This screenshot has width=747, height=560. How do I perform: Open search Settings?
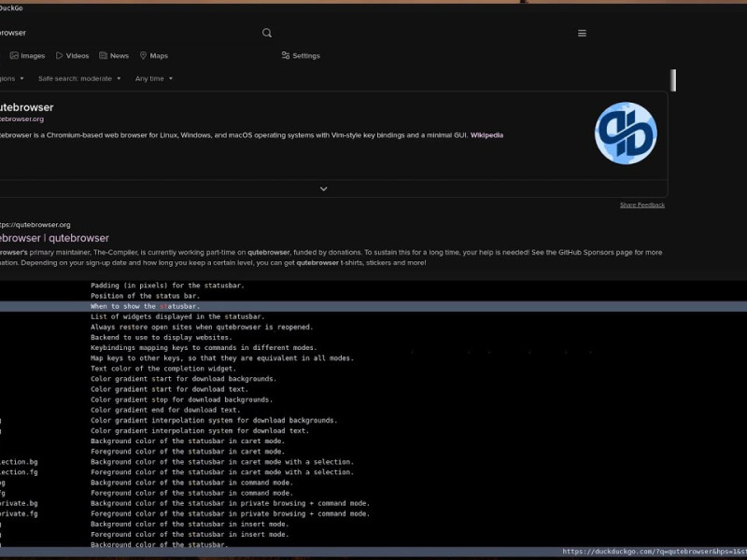pyautogui.click(x=301, y=56)
